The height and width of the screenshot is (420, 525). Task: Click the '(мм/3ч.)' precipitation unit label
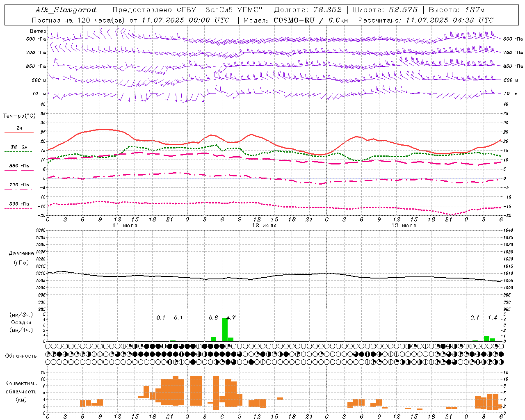[21, 315]
